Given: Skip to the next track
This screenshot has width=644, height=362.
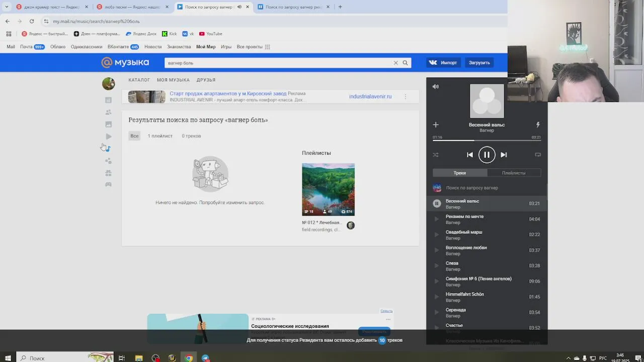Looking at the screenshot, I should tap(504, 155).
